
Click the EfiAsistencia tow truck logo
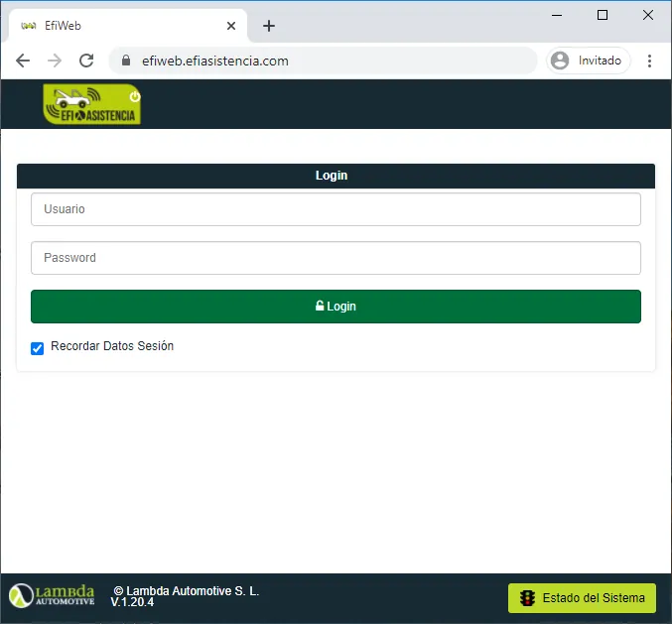click(92, 104)
